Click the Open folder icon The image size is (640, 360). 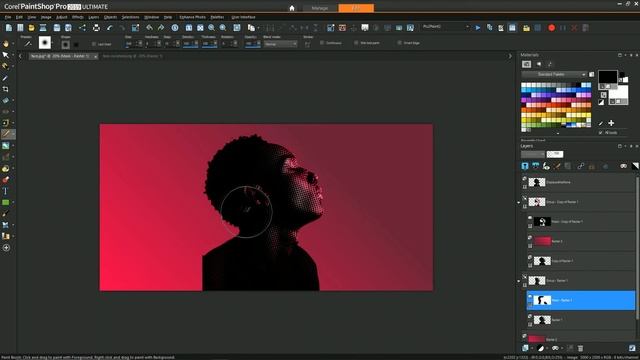click(31, 28)
